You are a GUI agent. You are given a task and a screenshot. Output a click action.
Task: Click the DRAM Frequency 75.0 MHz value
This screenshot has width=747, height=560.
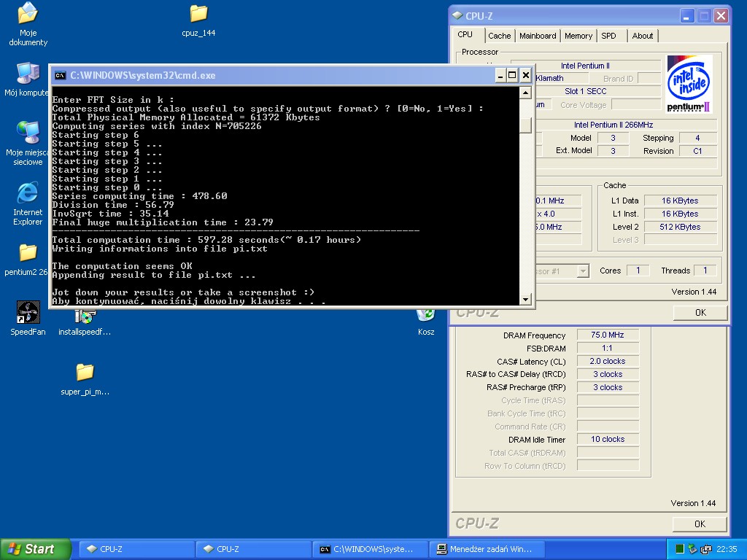[x=608, y=335]
